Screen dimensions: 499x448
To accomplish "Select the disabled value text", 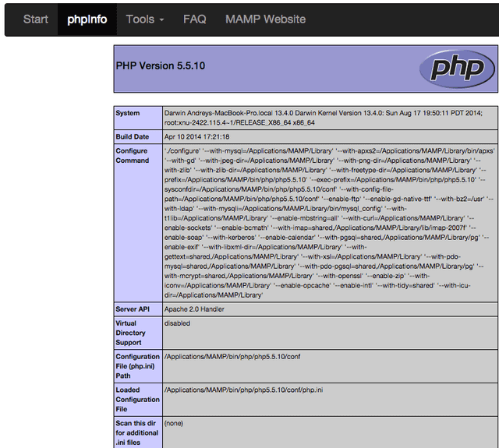I will [x=177, y=323].
